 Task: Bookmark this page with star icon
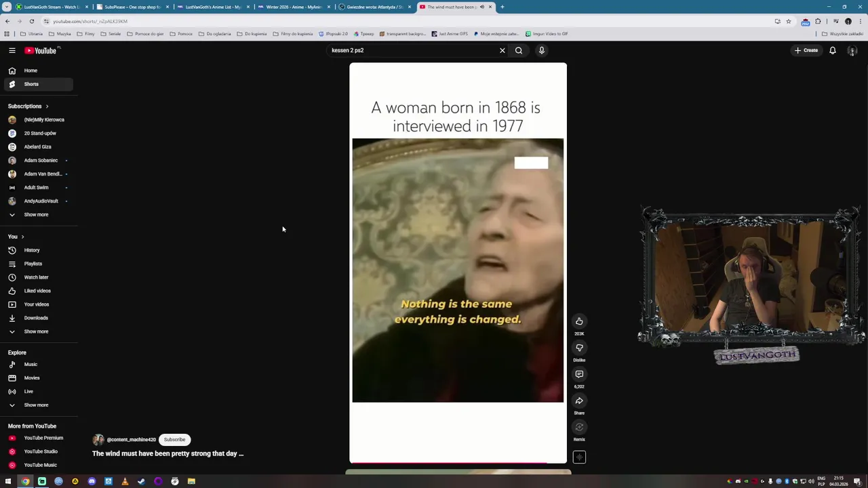(x=788, y=21)
